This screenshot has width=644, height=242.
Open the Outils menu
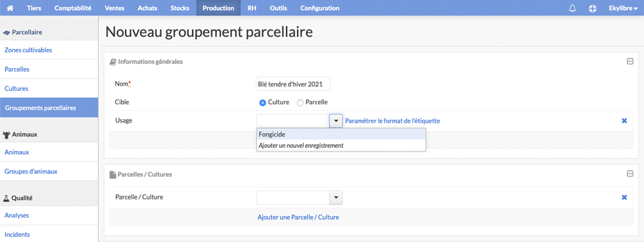[278, 8]
